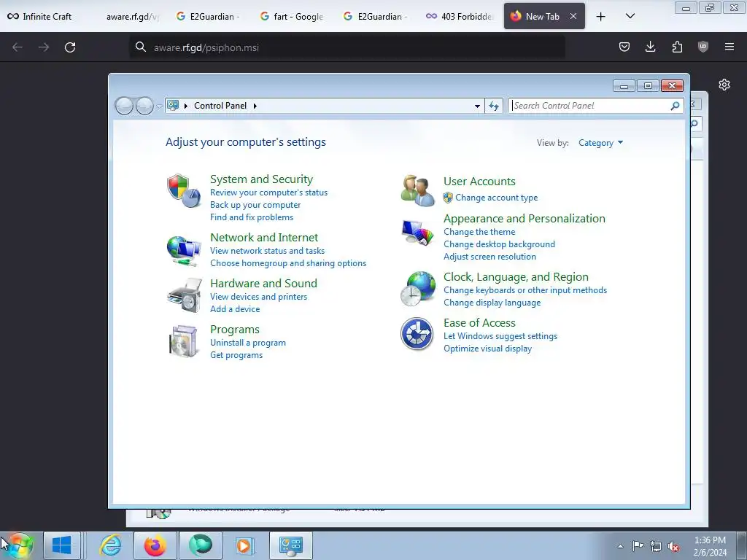Click Adjust screen resolution link
Screen dimensions: 747x560
pyautogui.click(x=489, y=257)
